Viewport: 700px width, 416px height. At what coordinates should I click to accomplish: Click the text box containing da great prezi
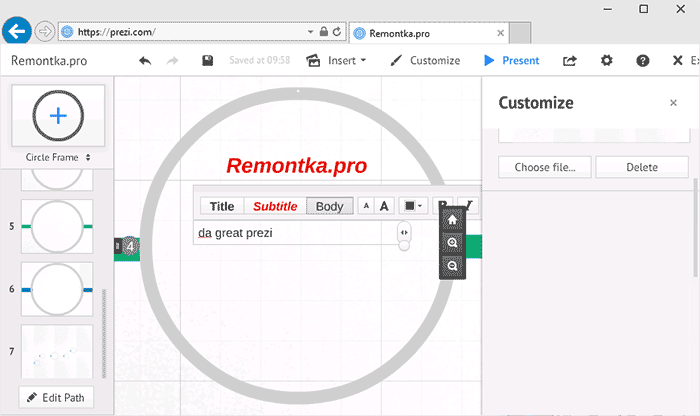(x=297, y=233)
